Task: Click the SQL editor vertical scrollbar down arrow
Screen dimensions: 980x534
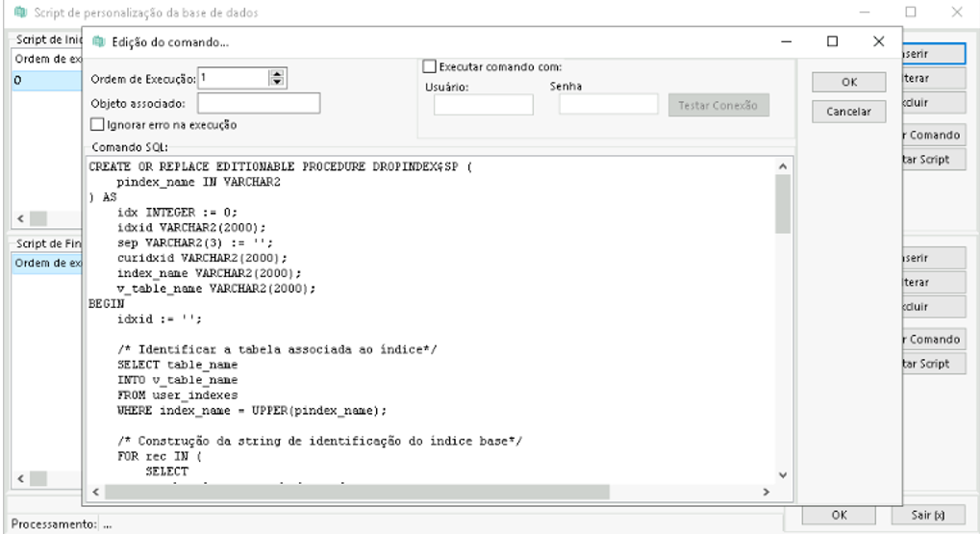Action: [x=783, y=475]
